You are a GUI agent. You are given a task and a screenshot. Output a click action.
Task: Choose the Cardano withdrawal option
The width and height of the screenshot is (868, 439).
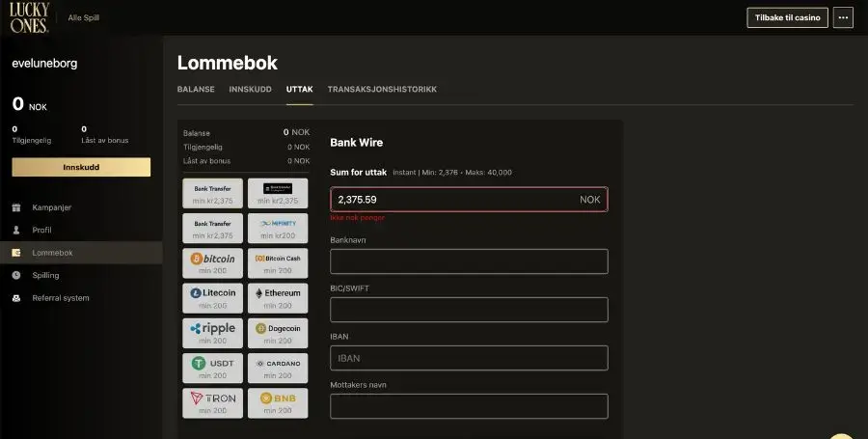[278, 369]
